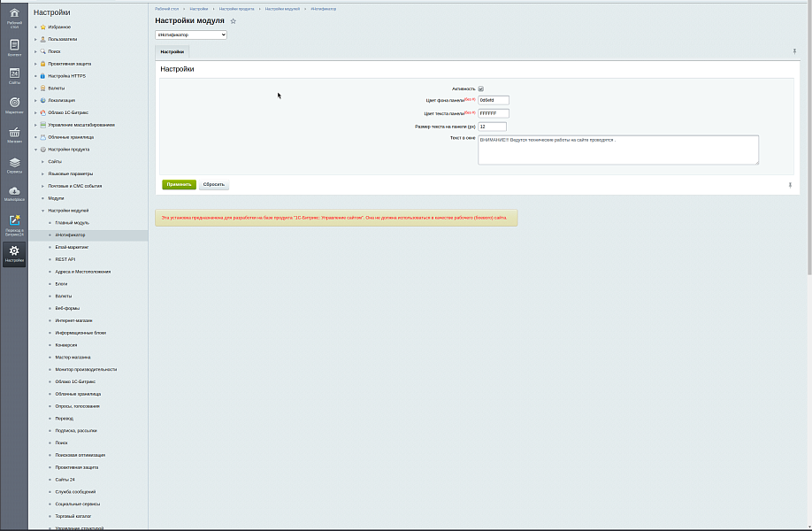Click into the Текст в окне textarea
The height and width of the screenshot is (531, 812).
tap(617, 150)
